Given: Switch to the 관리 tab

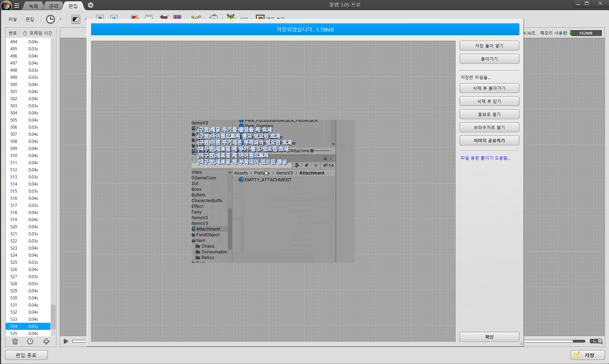Looking at the screenshot, I should tap(53, 6).
